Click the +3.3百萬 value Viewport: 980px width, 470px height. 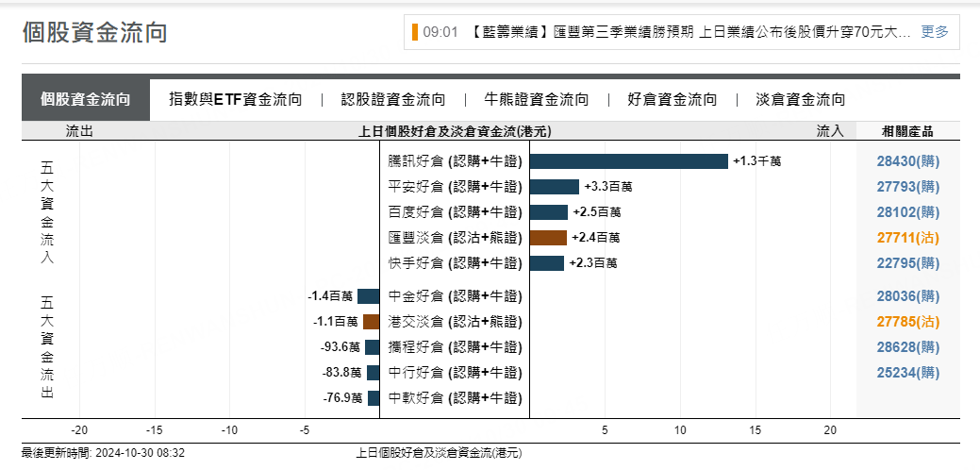click(x=608, y=186)
